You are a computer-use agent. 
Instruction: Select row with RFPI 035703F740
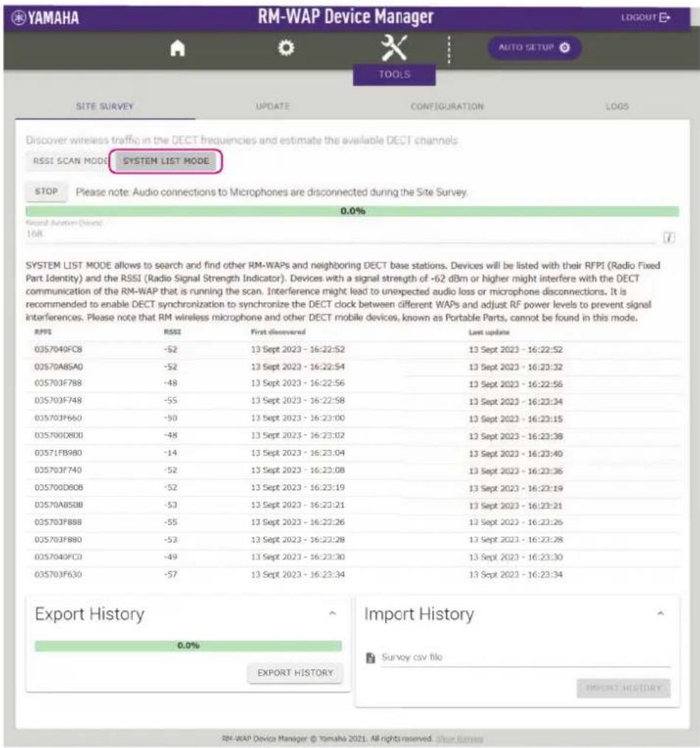(352, 470)
